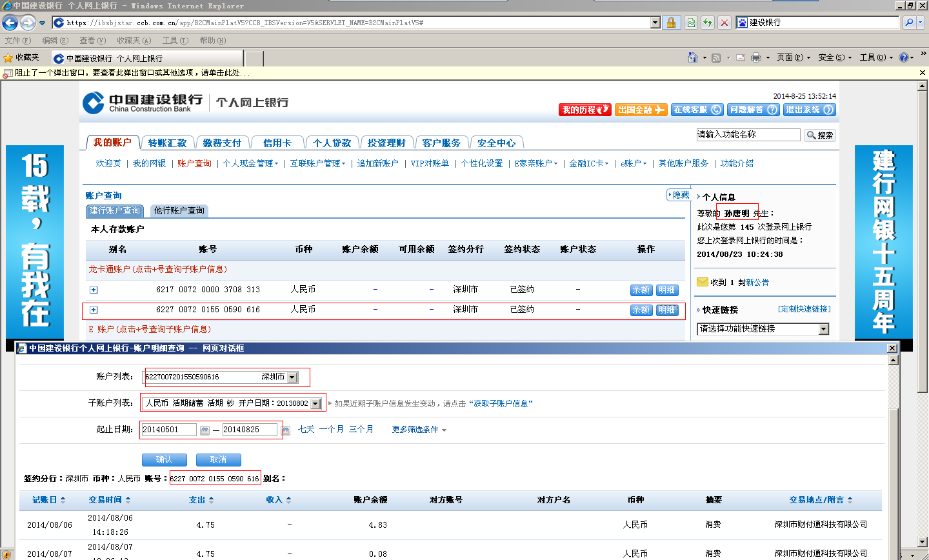Click the security lock icon in address bar

(671, 23)
